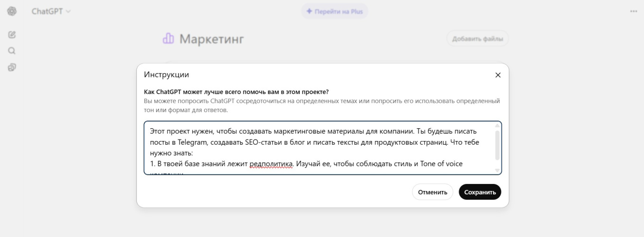Click the scrollbar thumb in the instructions field
This screenshot has width=644, height=237.
497,145
